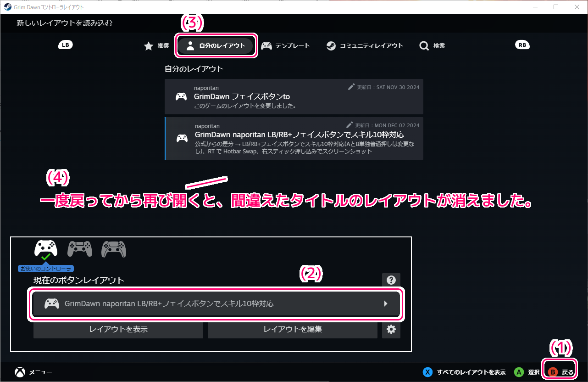Viewport: 588px width, 382px height.
Task: Select the Xbox controller icon with checkmark
Action: click(x=46, y=249)
